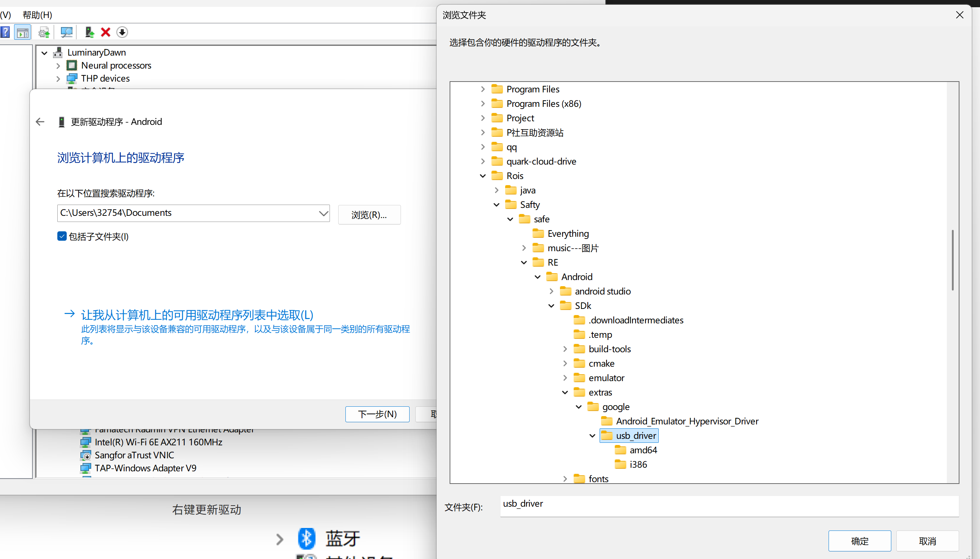Expand the Program Files folder chevron
980x559 pixels.
tap(483, 89)
